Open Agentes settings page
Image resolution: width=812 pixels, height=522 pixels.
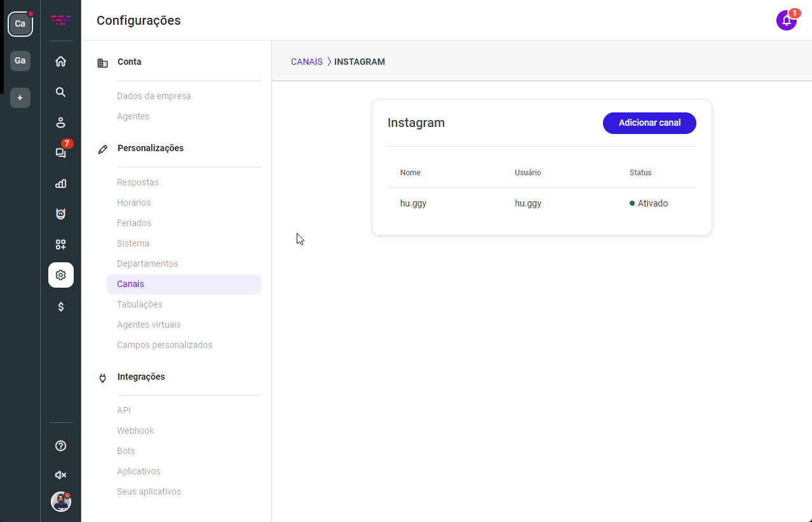point(133,116)
